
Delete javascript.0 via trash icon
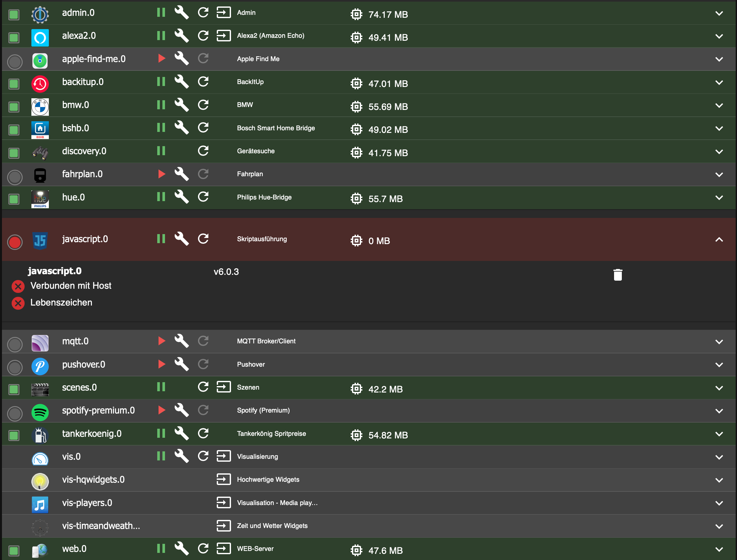pyautogui.click(x=618, y=275)
